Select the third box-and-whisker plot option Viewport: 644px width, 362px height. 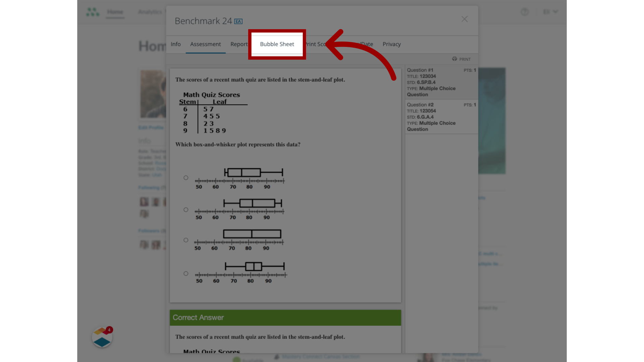click(186, 240)
